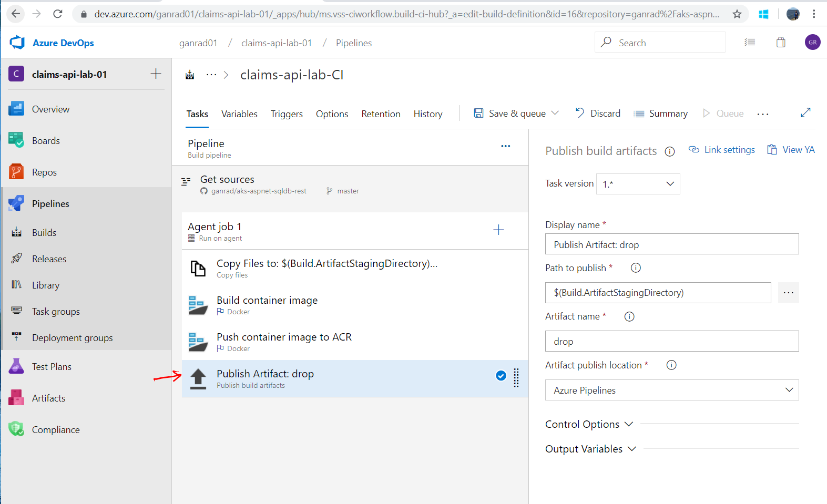This screenshot has width=827, height=504.
Task: Switch to the Variables tab
Action: tap(239, 114)
